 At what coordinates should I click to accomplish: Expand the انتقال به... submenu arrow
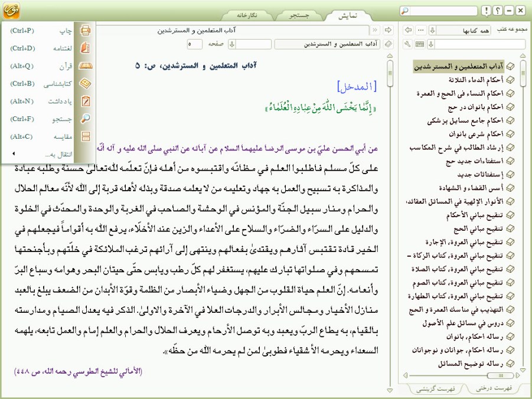point(14,154)
